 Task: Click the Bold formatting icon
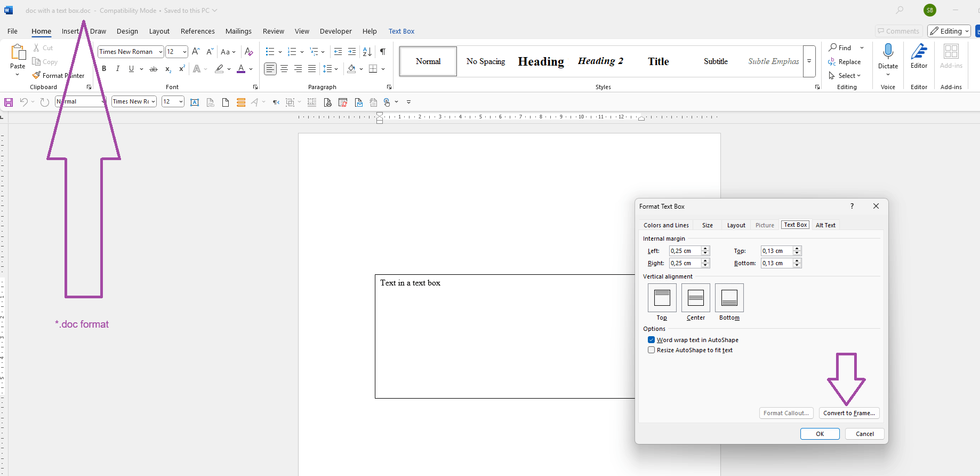tap(104, 69)
